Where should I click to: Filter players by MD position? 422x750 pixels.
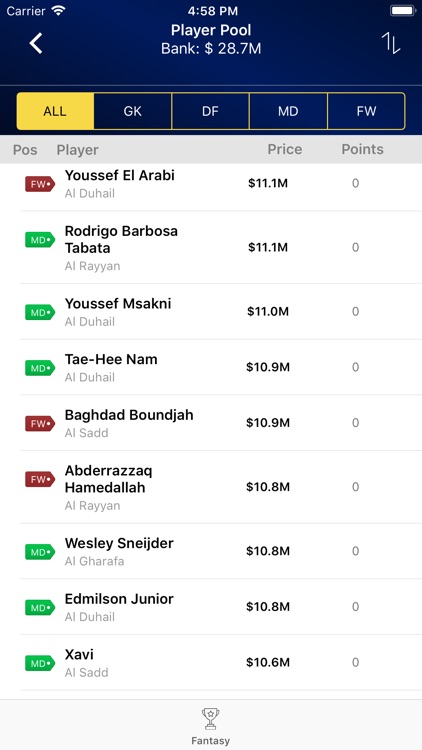288,111
